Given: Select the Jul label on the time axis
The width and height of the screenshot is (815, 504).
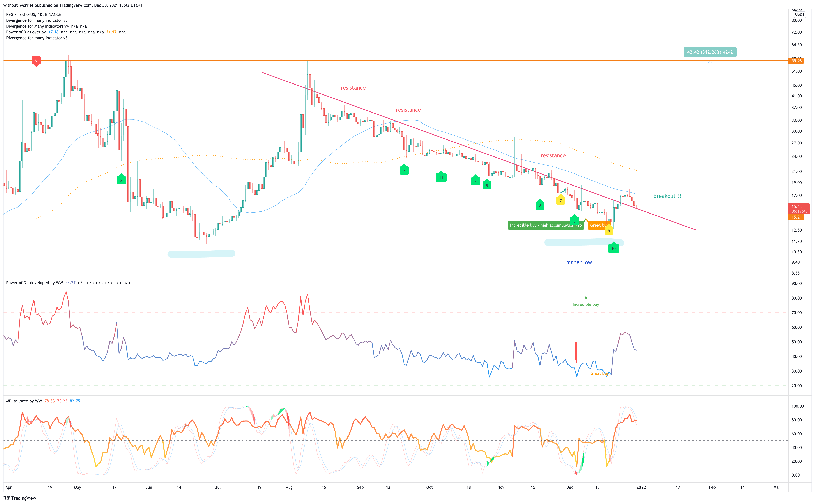Looking at the screenshot, I should (218, 487).
